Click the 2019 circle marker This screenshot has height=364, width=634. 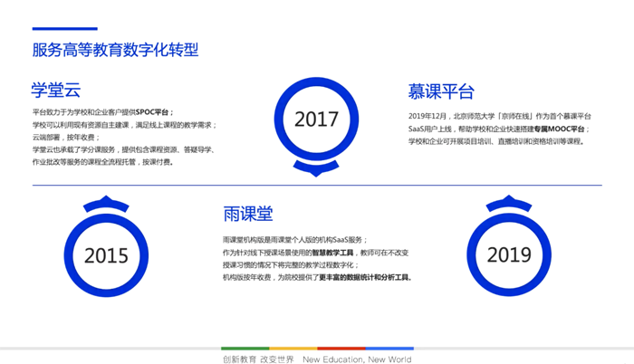509,254
